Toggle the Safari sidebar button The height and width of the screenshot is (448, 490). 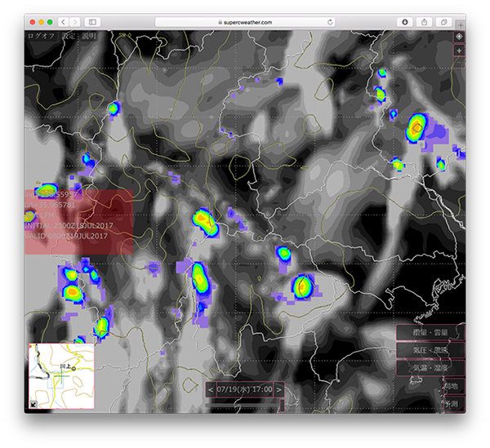coord(92,21)
